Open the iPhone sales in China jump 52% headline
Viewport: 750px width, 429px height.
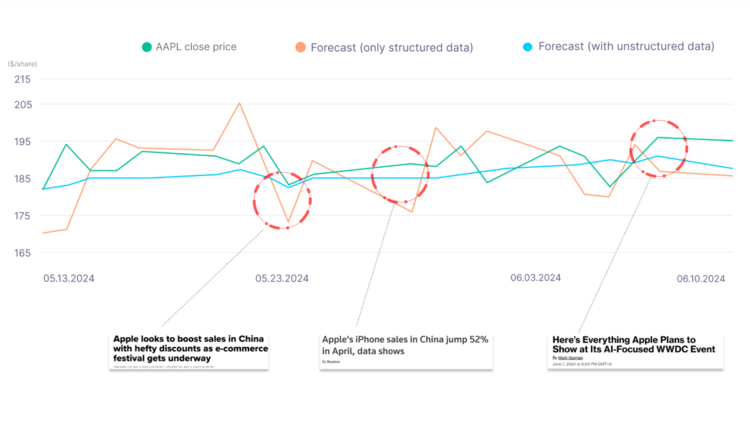[x=405, y=346]
